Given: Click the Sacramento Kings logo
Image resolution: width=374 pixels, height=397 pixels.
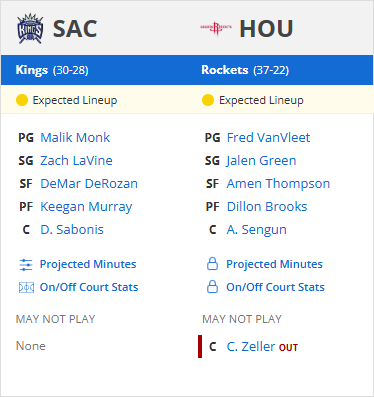Looking at the screenshot, I should (x=30, y=29).
